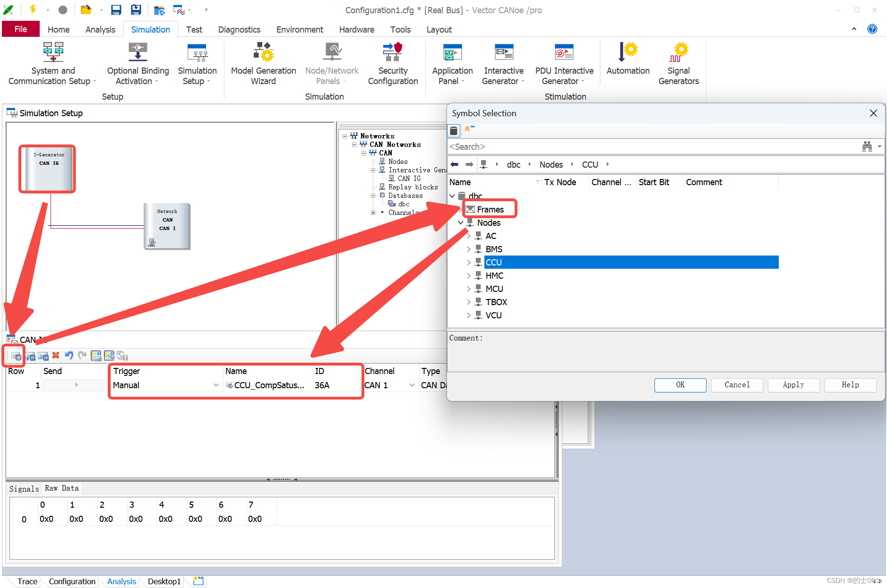The image size is (887, 588).
Task: Open the Interactive Generator
Action: click(503, 64)
